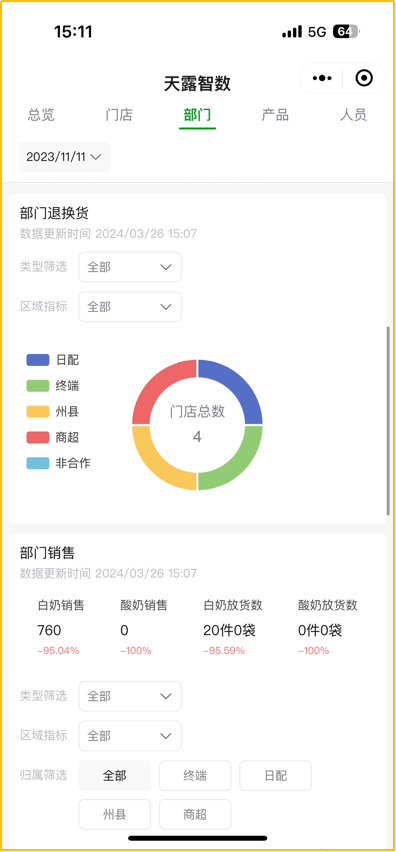Toggle the 州县 yellow legend item
Viewport: 396px width, 852px height.
tap(53, 411)
